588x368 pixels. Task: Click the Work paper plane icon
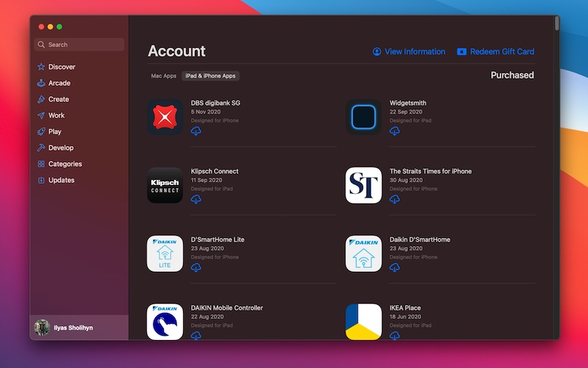point(41,115)
